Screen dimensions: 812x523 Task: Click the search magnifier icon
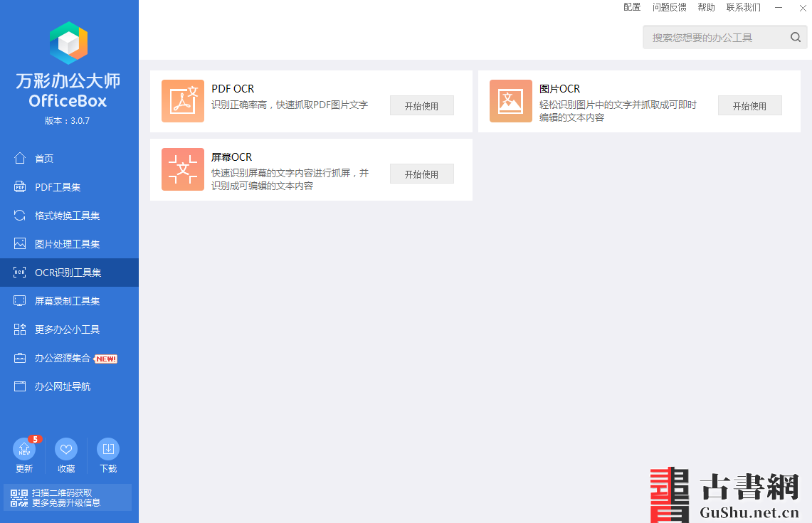[x=796, y=37]
